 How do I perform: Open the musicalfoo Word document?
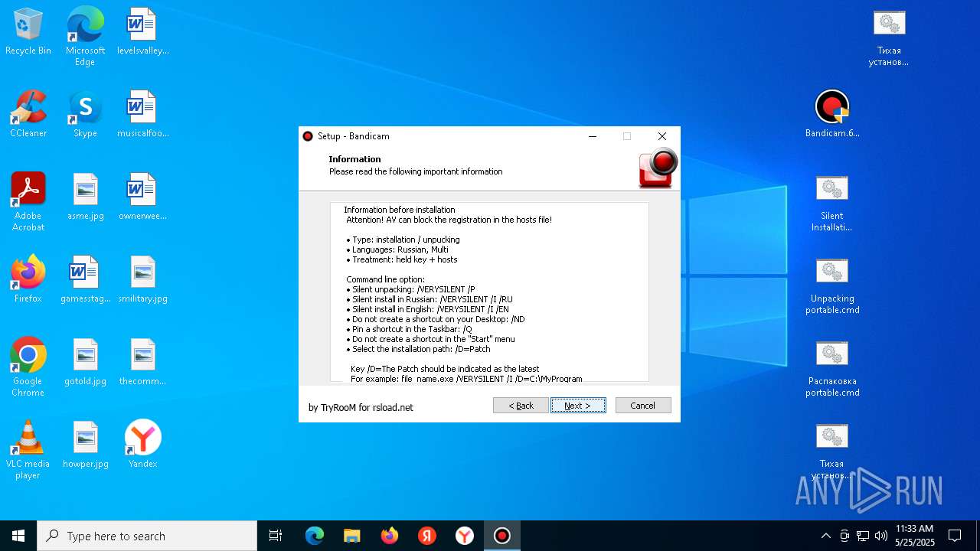tap(142, 115)
